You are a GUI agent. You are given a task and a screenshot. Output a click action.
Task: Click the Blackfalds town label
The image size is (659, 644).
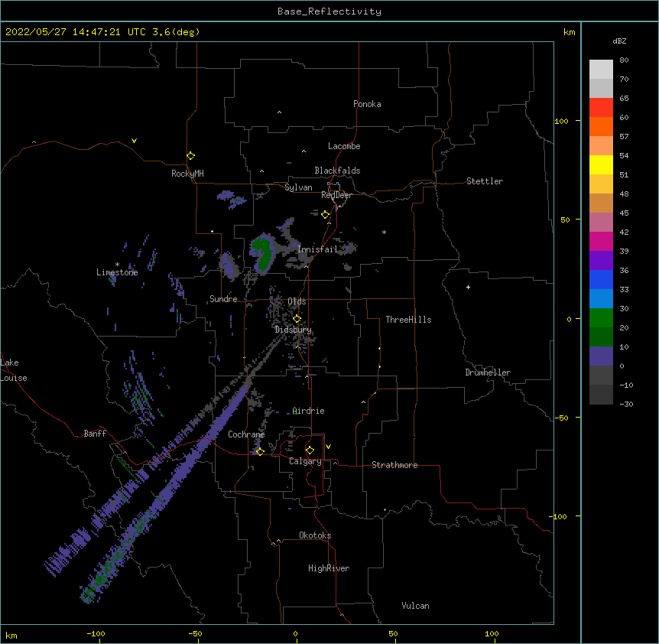pos(337,171)
